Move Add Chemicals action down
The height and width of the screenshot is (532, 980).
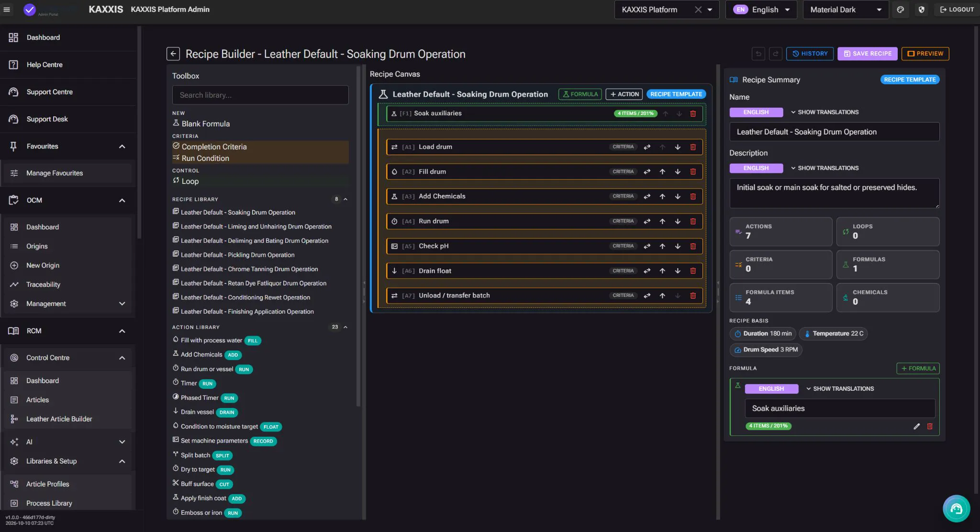coord(678,196)
